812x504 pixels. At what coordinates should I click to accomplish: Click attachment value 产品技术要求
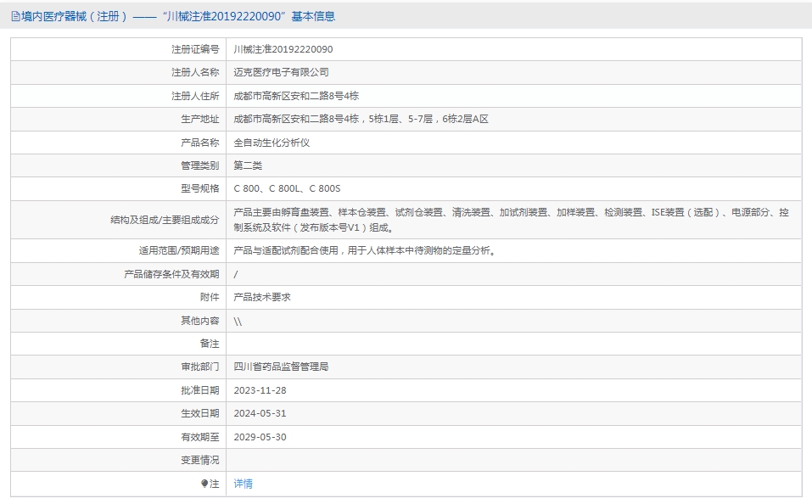coord(262,297)
